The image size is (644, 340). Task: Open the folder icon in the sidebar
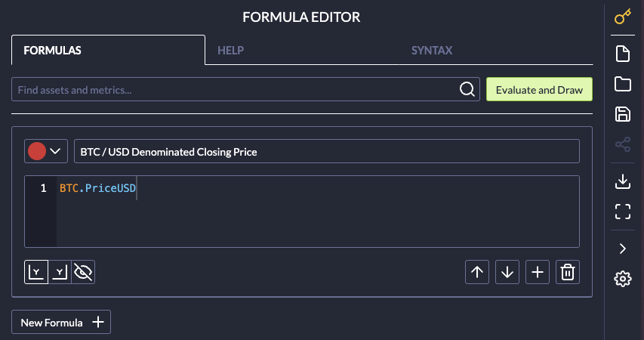623,84
